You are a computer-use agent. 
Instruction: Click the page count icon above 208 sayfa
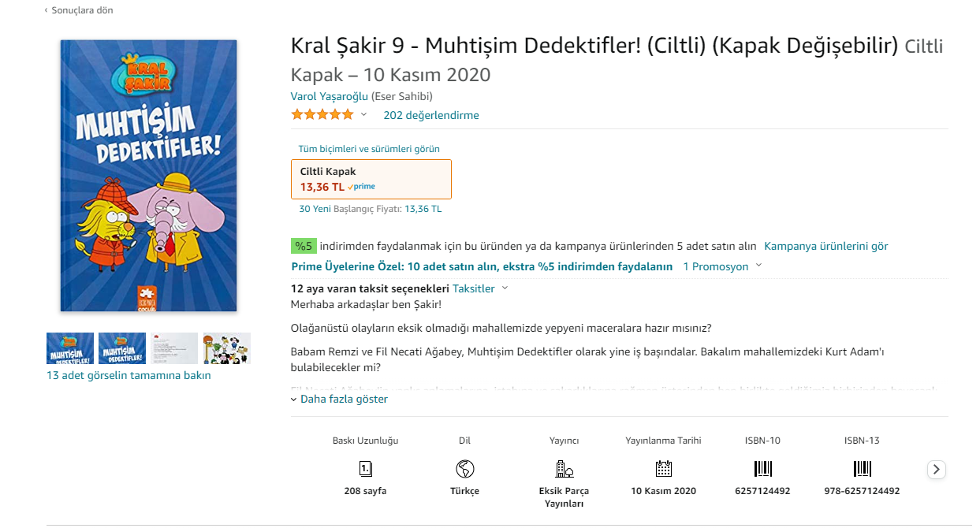[365, 469]
